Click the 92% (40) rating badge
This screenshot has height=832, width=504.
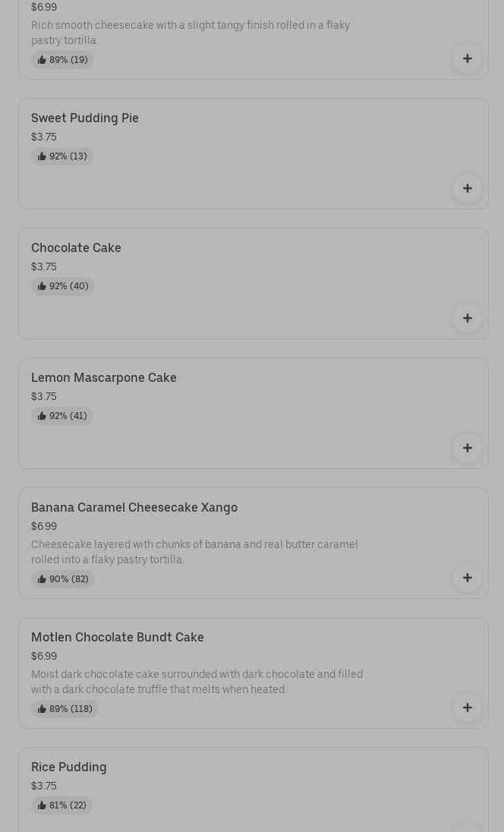click(x=63, y=286)
